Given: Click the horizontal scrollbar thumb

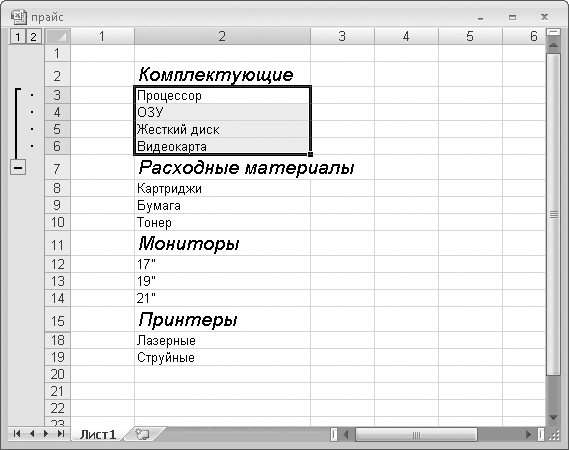Looking at the screenshot, I should [416, 434].
